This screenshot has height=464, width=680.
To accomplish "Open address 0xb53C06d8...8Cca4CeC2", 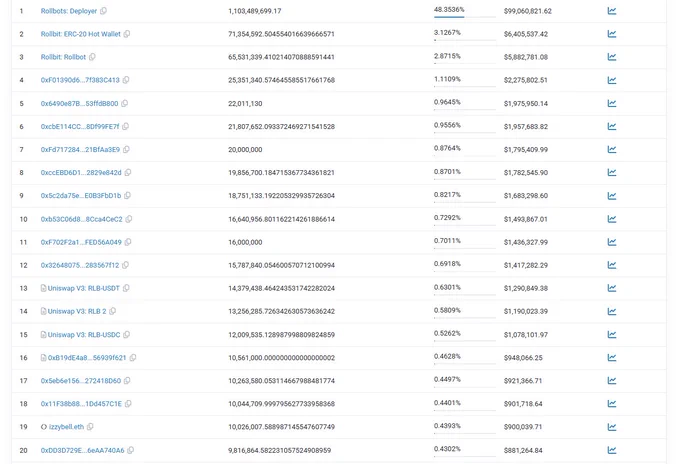I will coord(82,219).
